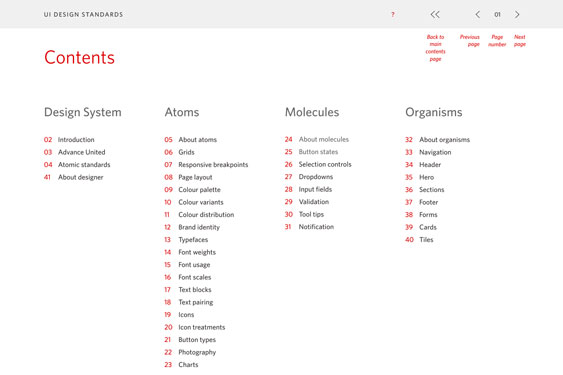
Task: Open the Dropdowns page 27
Action: click(x=309, y=177)
